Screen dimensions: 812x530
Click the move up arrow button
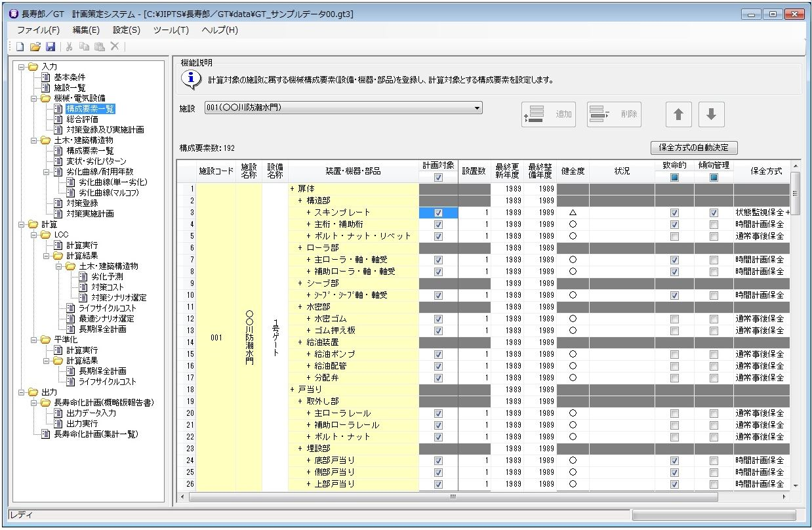[678, 114]
